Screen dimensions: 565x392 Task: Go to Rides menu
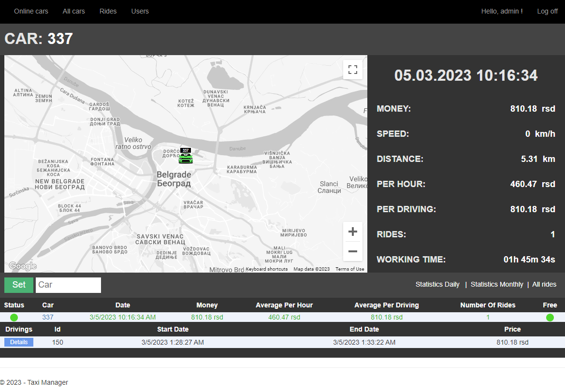(108, 11)
